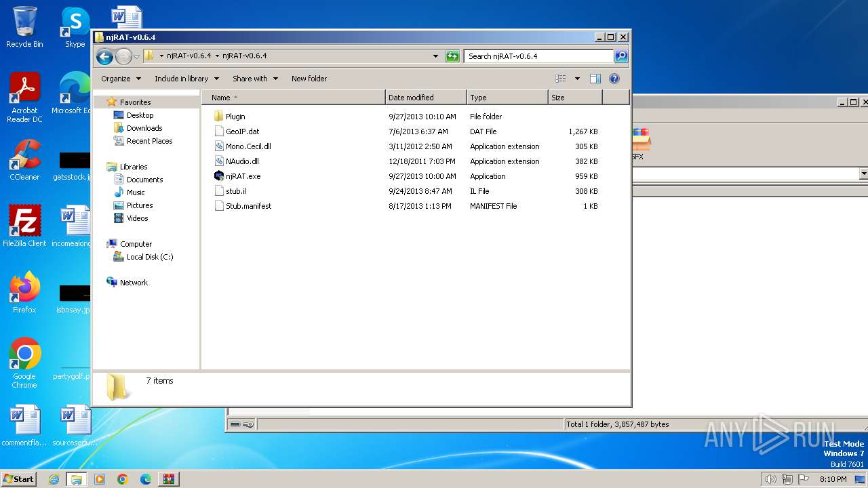
Task: Open Videos library in navigation pane
Action: [x=137, y=218]
